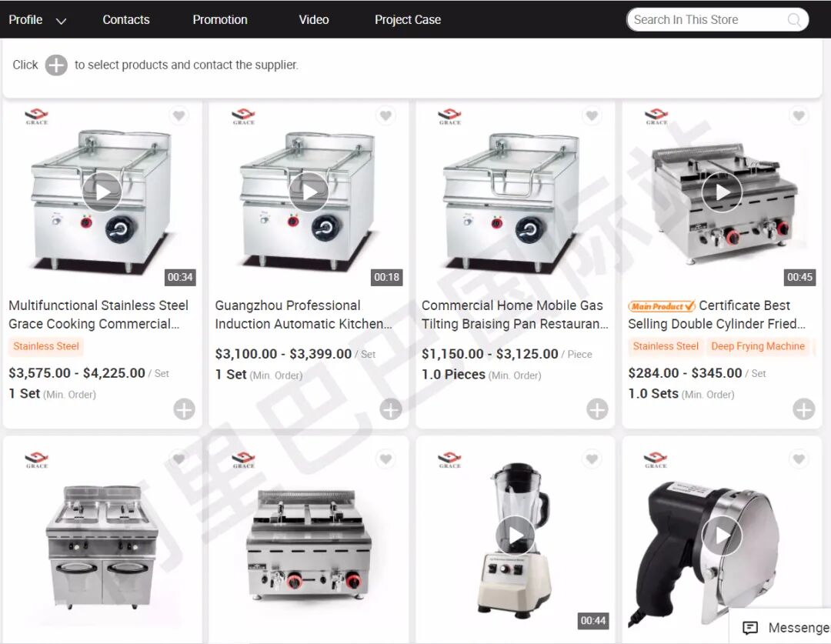Add Multifunctional Stainless Steel product with plus icon
Image resolution: width=831 pixels, height=644 pixels.
point(184,409)
